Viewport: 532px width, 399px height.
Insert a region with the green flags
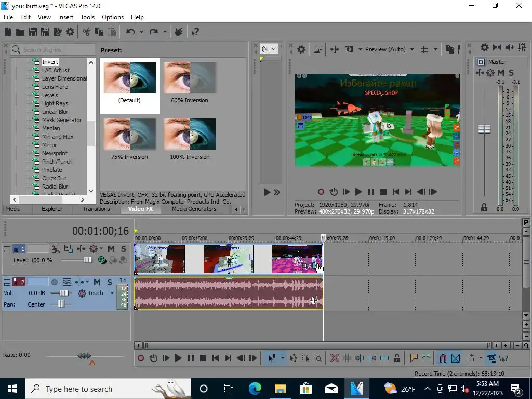pos(426,358)
